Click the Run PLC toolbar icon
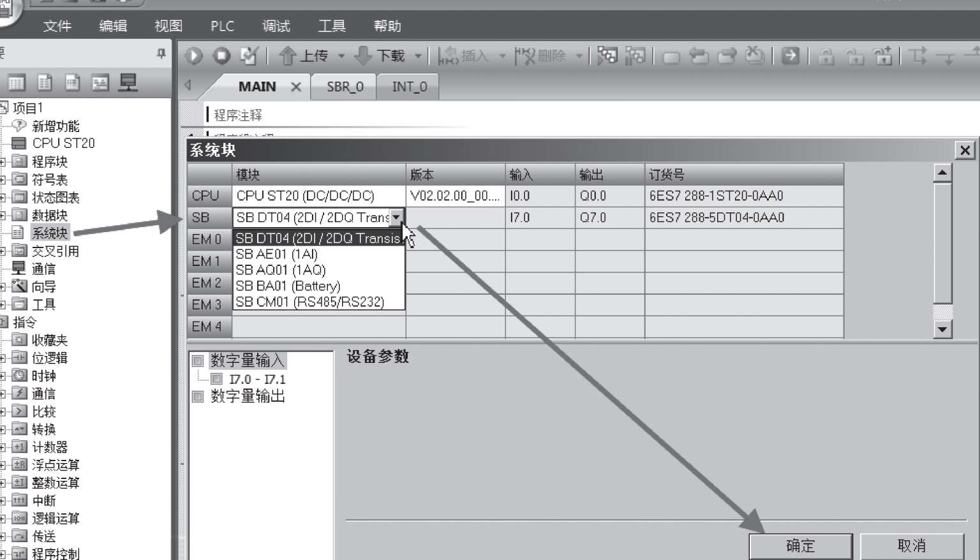This screenshot has height=560, width=980. pyautogui.click(x=193, y=57)
